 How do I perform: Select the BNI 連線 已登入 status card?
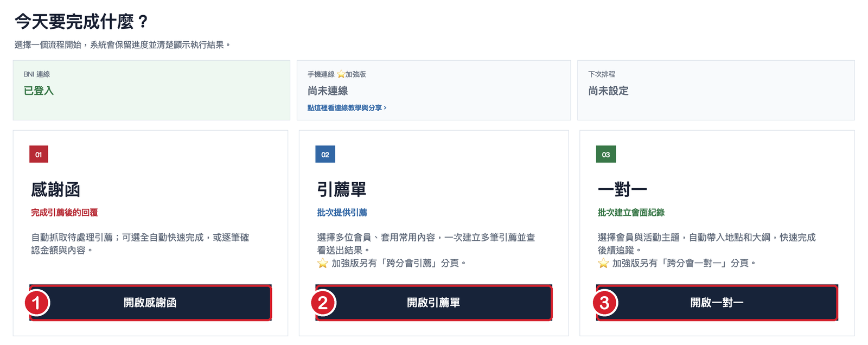pos(151,90)
